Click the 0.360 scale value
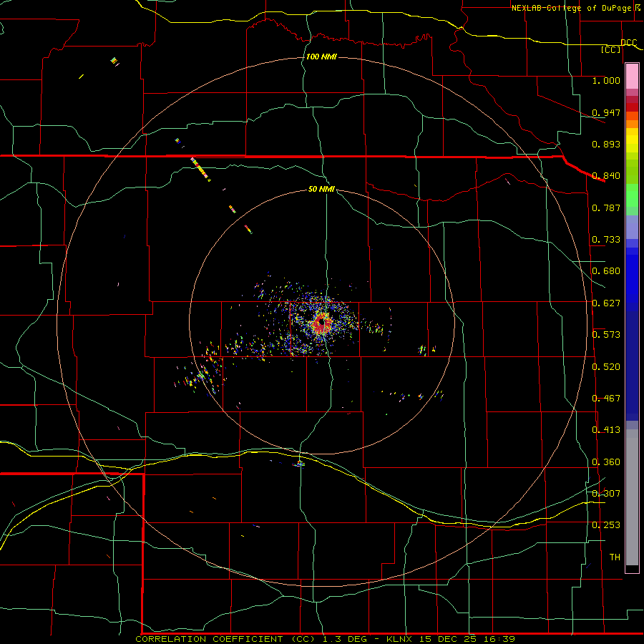The height and width of the screenshot is (644, 644). (606, 462)
